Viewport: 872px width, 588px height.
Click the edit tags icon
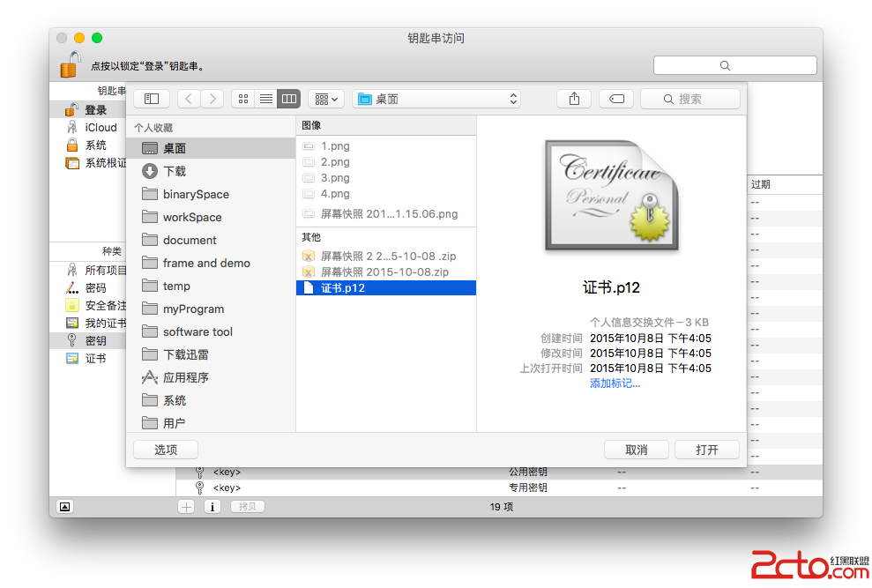(x=616, y=99)
